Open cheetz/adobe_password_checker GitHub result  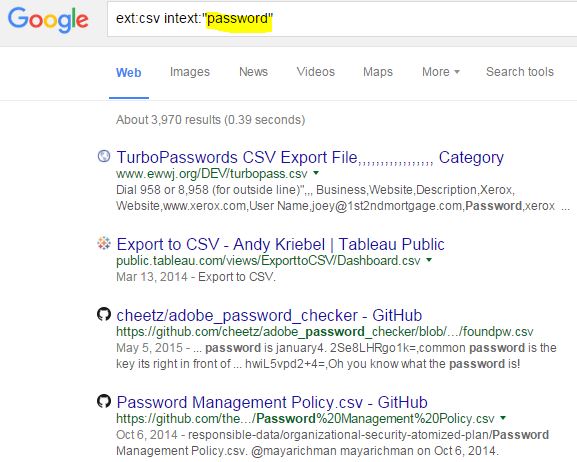[x=269, y=316]
